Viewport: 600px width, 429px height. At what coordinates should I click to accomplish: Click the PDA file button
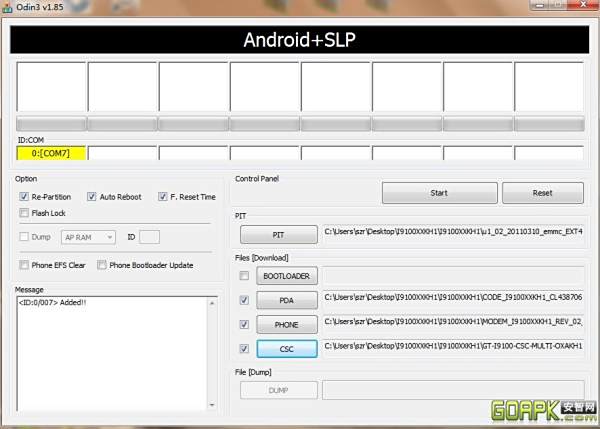287,300
